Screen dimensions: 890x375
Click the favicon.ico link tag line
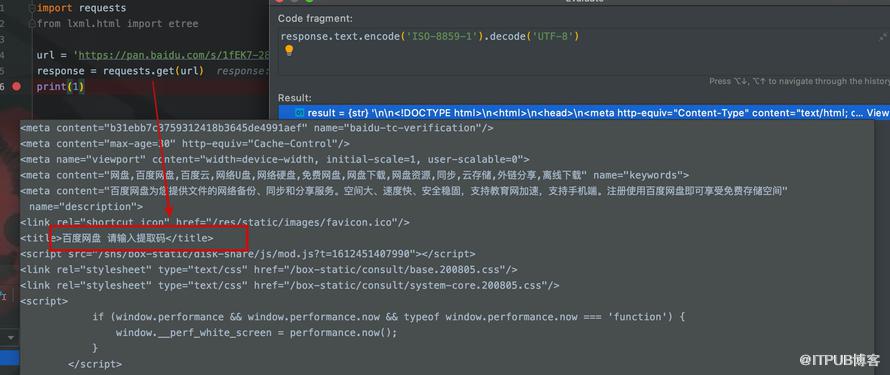tap(215, 222)
